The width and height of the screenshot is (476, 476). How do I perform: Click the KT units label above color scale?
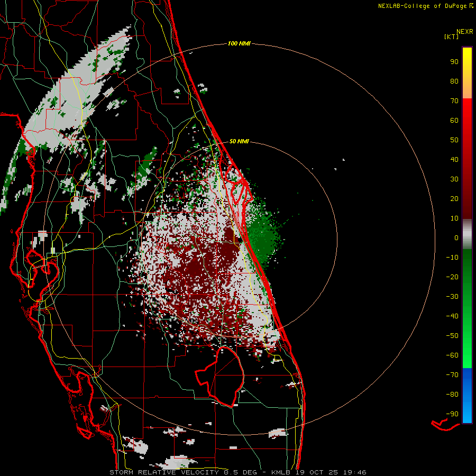451,36
